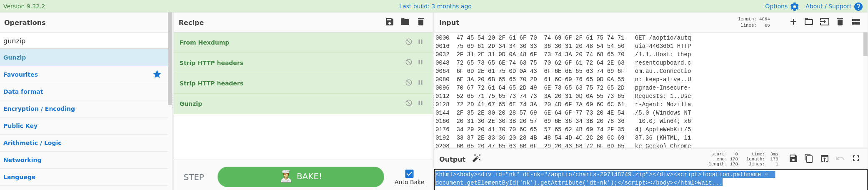Screen dimensions: 868x190
Task: Open the Options settings
Action: [x=782, y=6]
